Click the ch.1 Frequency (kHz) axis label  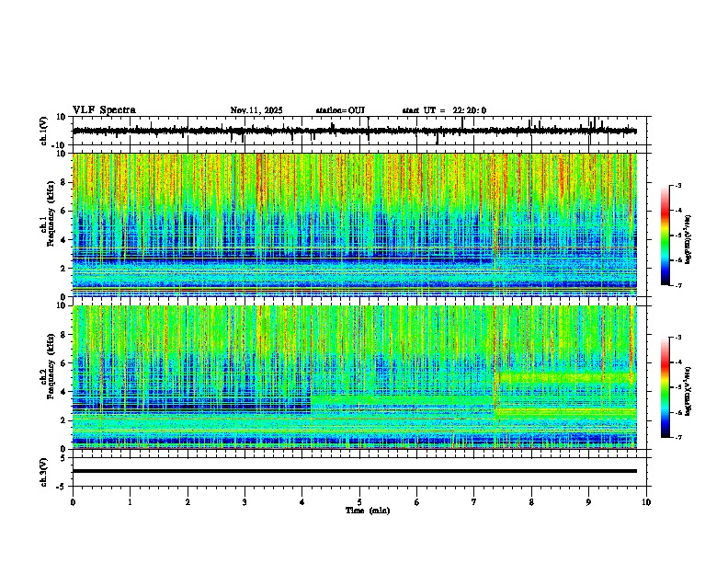49,213
